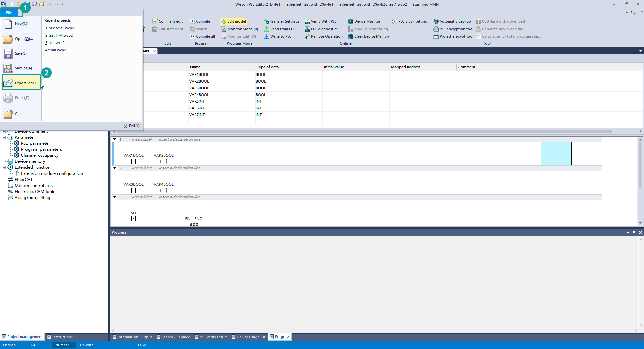Screen dimensions: 644x349
Task: Click the New file icon in quick access toolbar
Action: click(x=12, y=4)
